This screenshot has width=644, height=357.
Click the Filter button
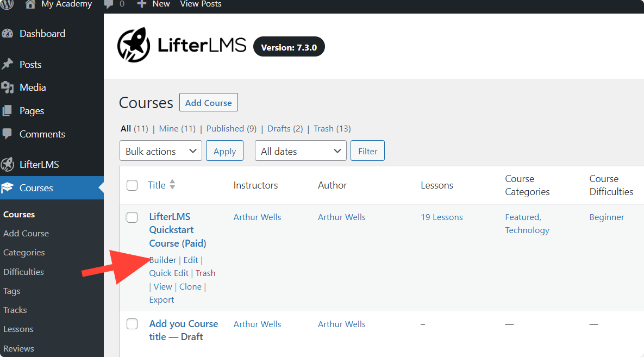pyautogui.click(x=367, y=151)
